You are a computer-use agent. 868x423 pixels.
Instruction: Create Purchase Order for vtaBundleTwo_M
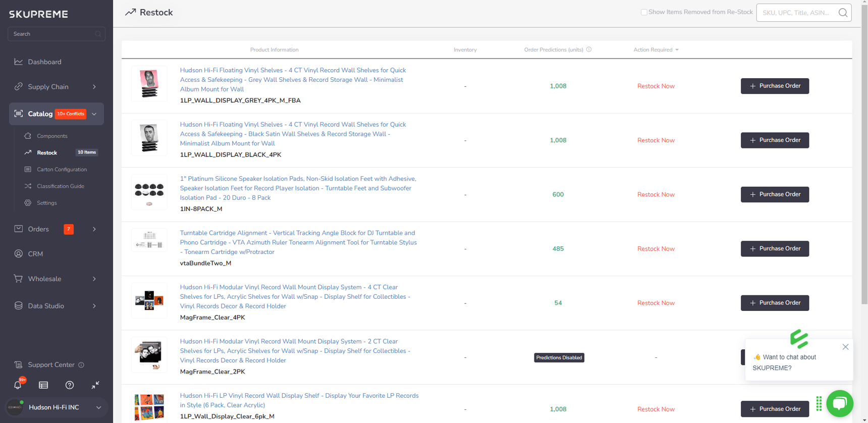click(x=775, y=248)
